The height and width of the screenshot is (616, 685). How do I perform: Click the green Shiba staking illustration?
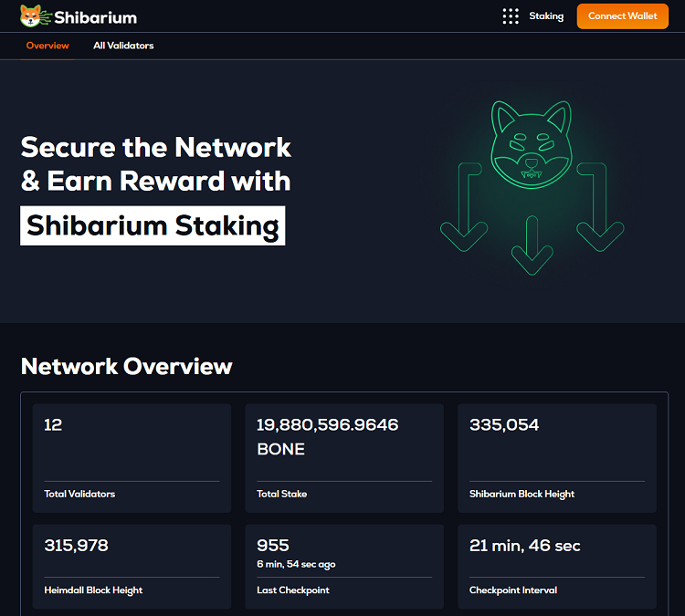click(x=532, y=188)
